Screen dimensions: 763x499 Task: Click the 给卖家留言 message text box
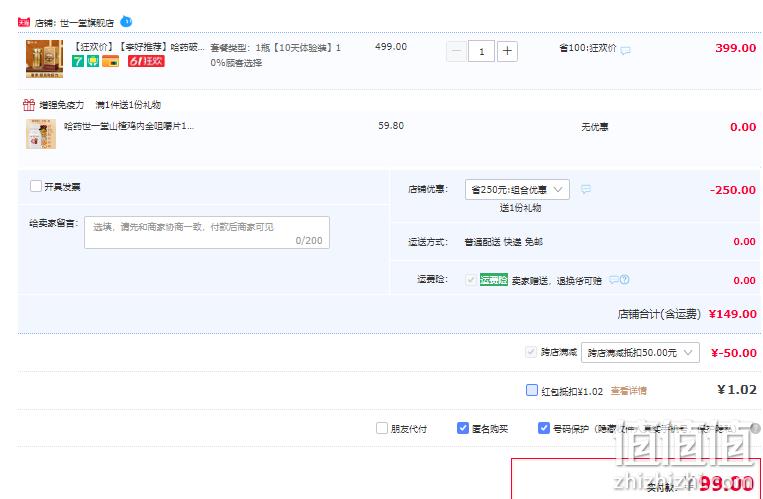pyautogui.click(x=207, y=233)
